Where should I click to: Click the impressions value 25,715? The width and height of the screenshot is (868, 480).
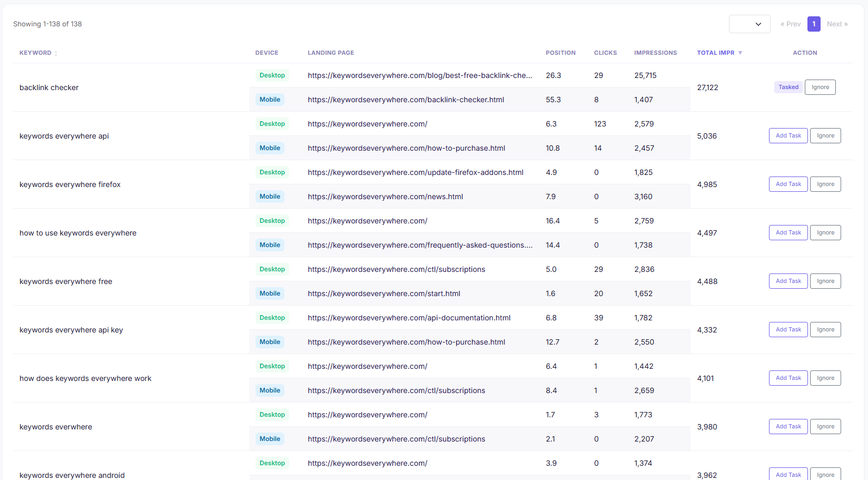point(645,75)
